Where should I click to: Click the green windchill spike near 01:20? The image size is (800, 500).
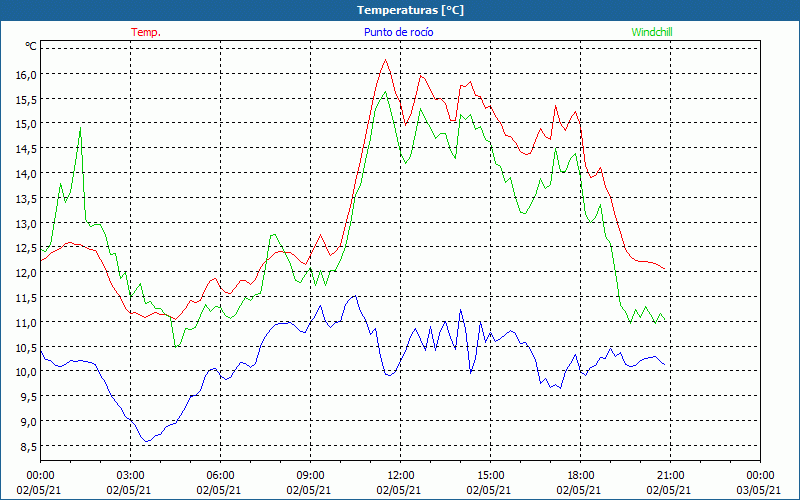[80, 128]
